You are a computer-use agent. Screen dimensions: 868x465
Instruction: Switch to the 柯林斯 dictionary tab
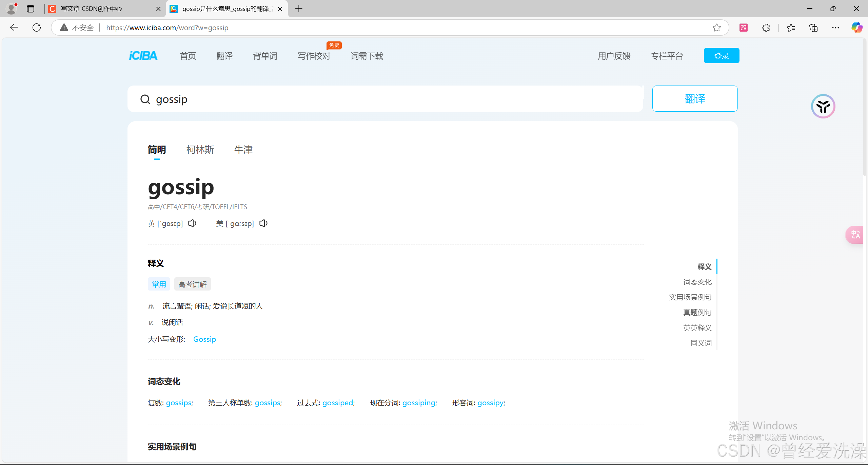[x=200, y=150]
